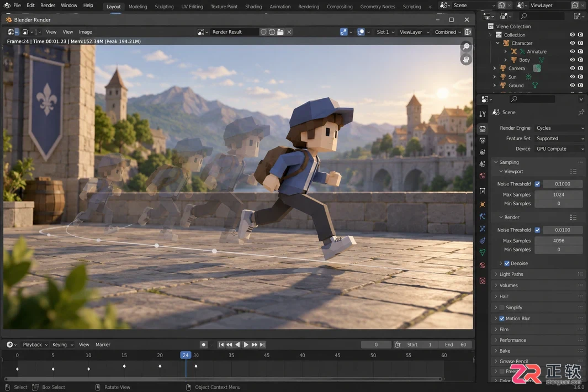Jump to previous keyframe
This screenshot has height=392, width=588.
tap(229, 345)
